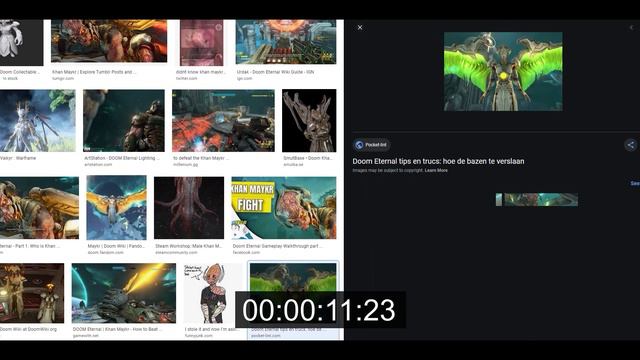Click 'DOOM Eternal | Khan Maykr - How to Beat' caption
The image size is (640, 360).
pyautogui.click(x=118, y=329)
